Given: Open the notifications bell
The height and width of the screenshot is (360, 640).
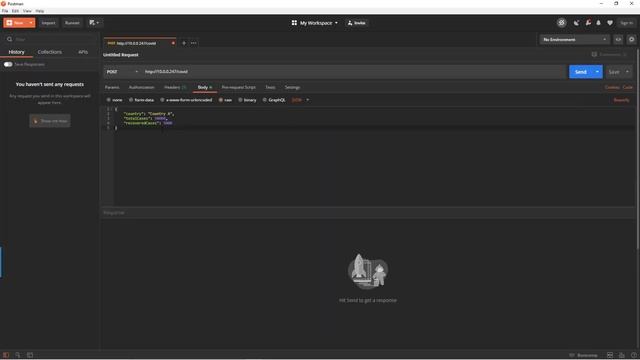Looking at the screenshot, I should click(598, 23).
